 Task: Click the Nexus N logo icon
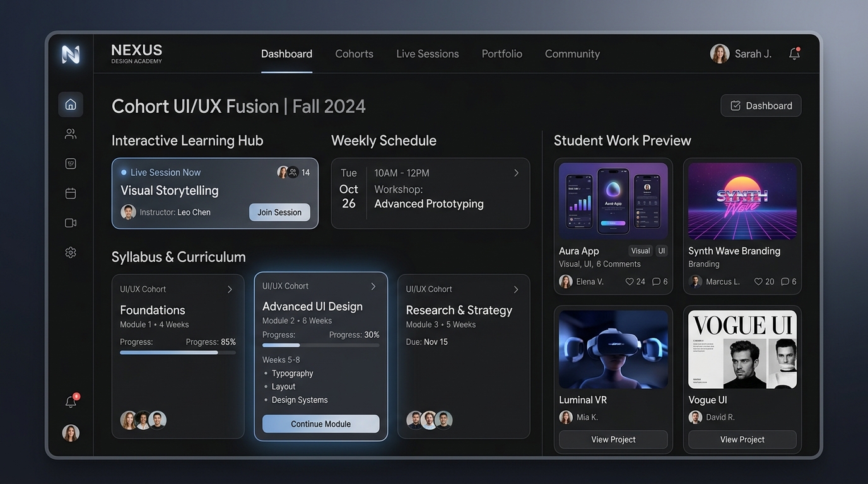pyautogui.click(x=71, y=54)
